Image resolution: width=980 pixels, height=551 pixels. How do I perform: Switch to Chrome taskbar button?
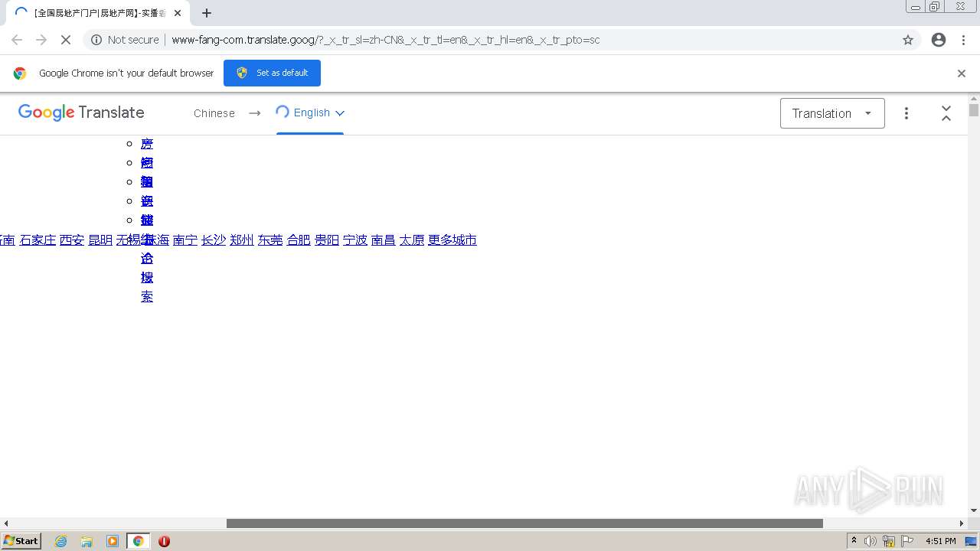click(138, 541)
